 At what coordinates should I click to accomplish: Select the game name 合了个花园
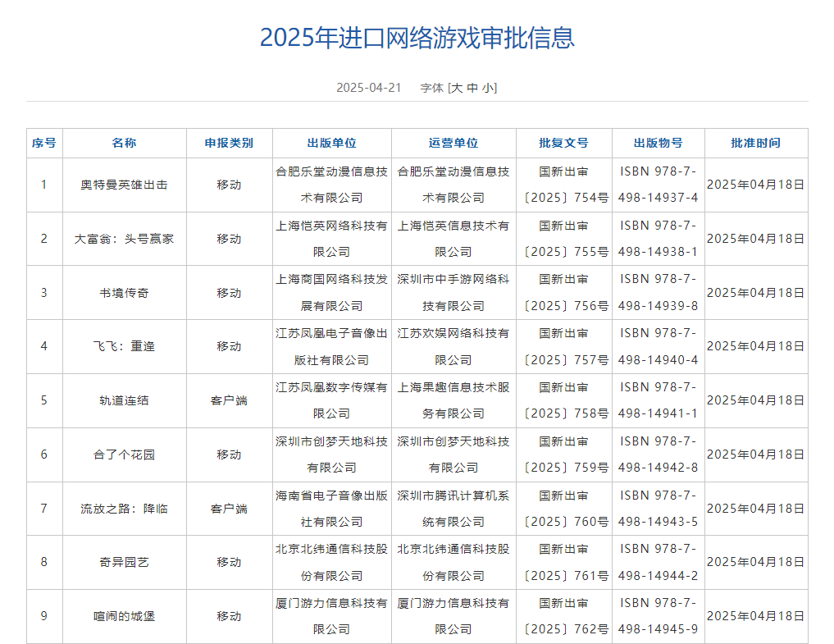pyautogui.click(x=124, y=454)
